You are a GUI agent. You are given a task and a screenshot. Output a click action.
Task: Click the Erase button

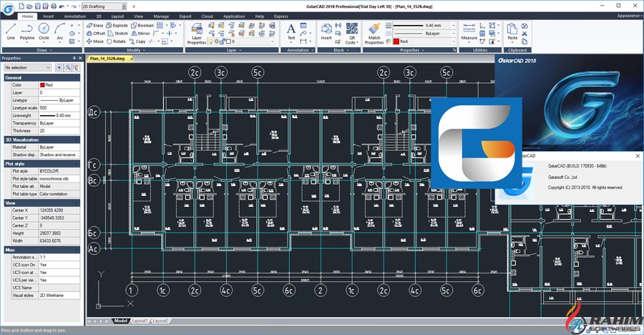[x=94, y=25]
